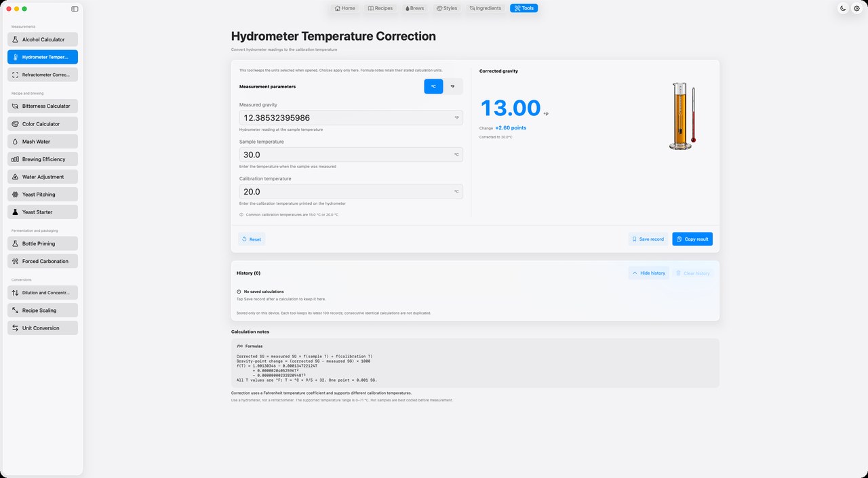This screenshot has width=868, height=478.
Task: Copy the result to clipboard
Action: tap(692, 239)
